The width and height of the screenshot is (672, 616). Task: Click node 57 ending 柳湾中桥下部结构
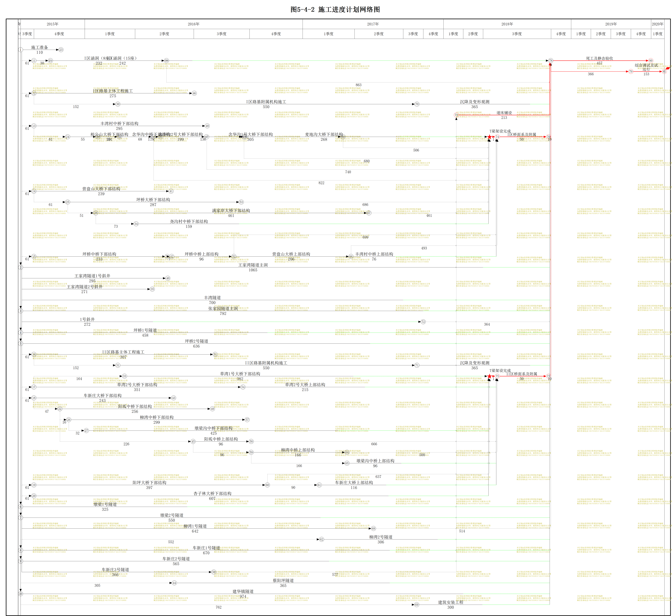tap(247, 420)
